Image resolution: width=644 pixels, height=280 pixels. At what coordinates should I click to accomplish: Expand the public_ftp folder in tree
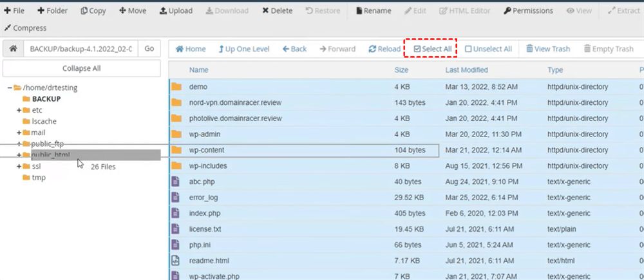coord(19,144)
